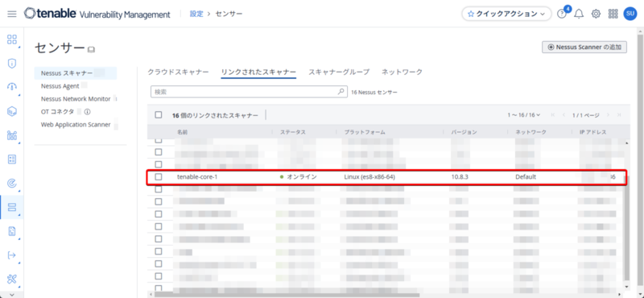The height and width of the screenshot is (298, 644).
Task: Select Nessus Network Monitor in sensor menu
Action: (76, 98)
